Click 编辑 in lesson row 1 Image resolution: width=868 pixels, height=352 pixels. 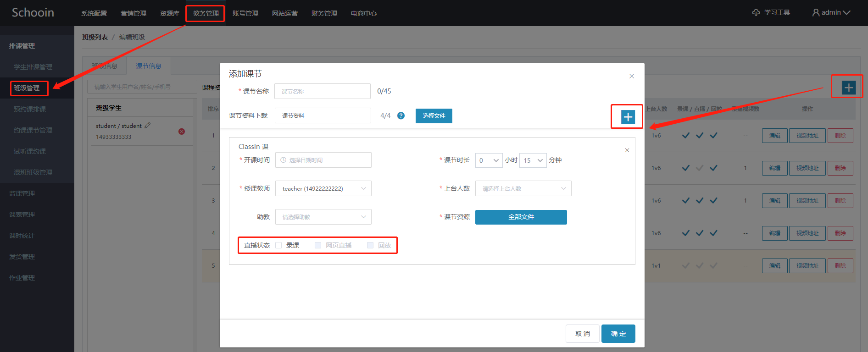pyautogui.click(x=775, y=136)
